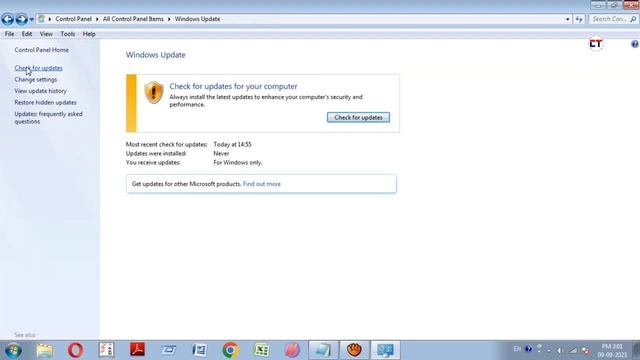
Task: Open Restore hidden updates link
Action: click(x=45, y=102)
